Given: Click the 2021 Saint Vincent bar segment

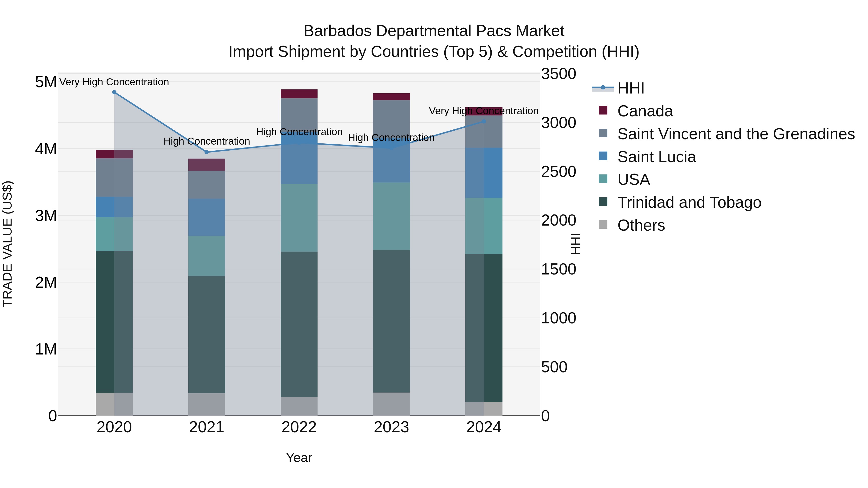Looking at the screenshot, I should click(x=207, y=185).
